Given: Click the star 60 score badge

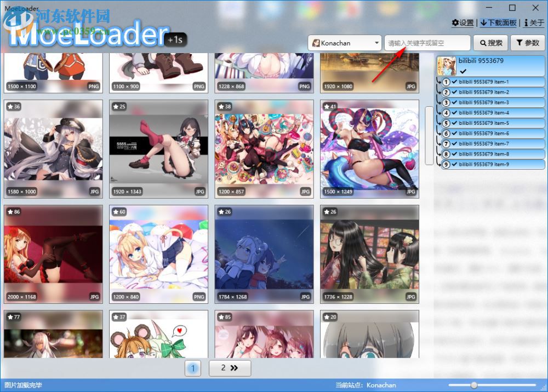Looking at the screenshot, I should pos(119,211).
